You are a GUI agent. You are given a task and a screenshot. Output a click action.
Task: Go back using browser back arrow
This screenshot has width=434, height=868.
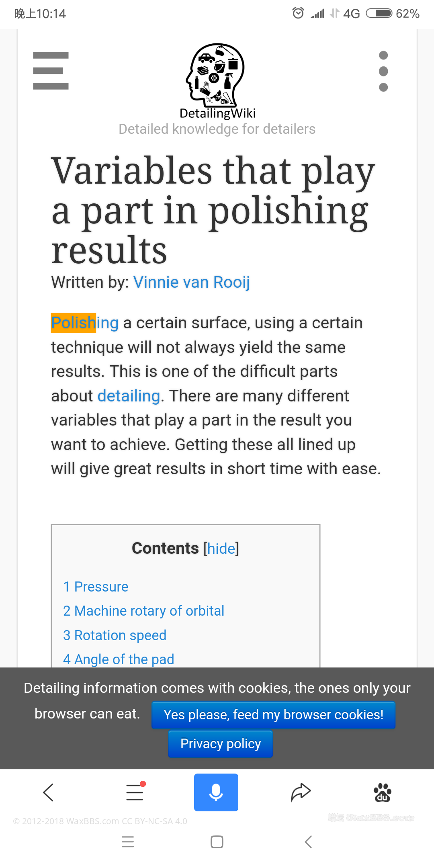pyautogui.click(x=48, y=792)
